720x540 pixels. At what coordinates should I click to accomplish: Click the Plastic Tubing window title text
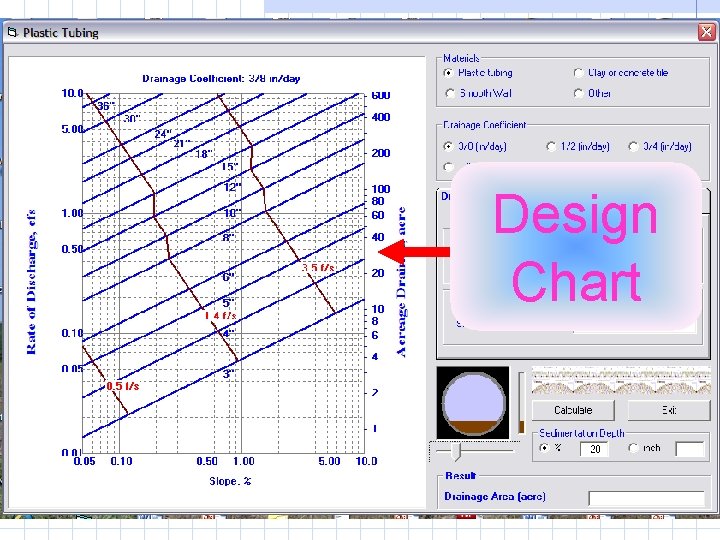pos(61,33)
